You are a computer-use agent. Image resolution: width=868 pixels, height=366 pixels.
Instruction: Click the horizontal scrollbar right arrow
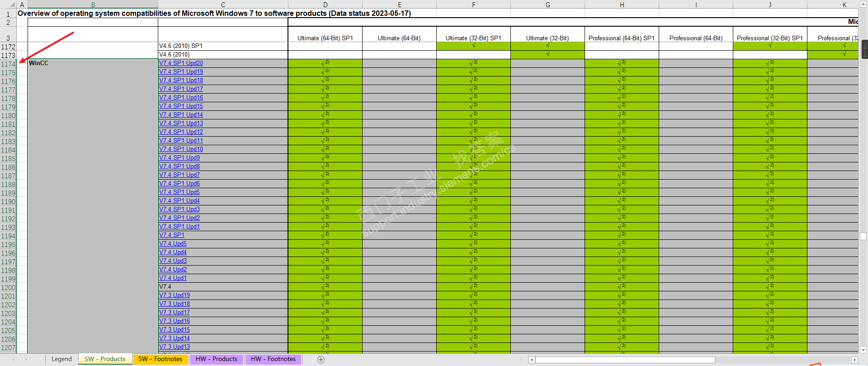pos(854,360)
